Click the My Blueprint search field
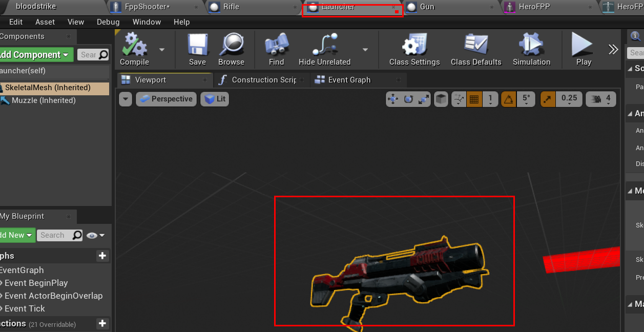The image size is (644, 332). tap(60, 235)
